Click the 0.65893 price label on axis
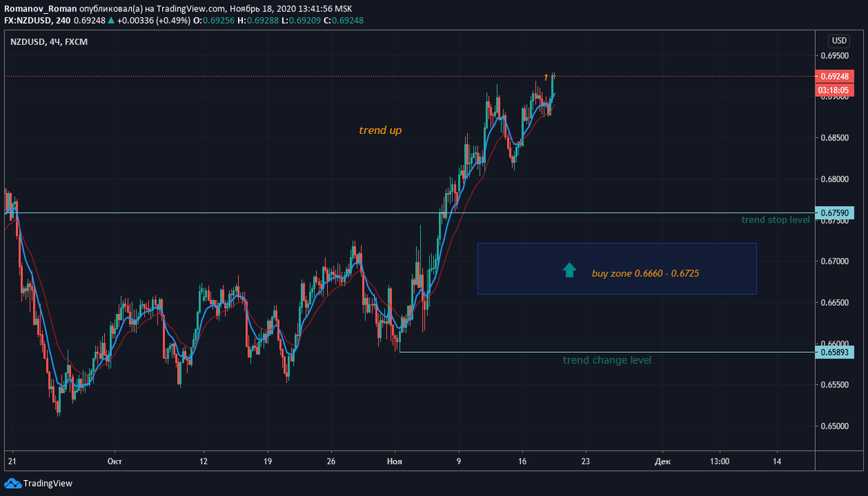 [835, 352]
